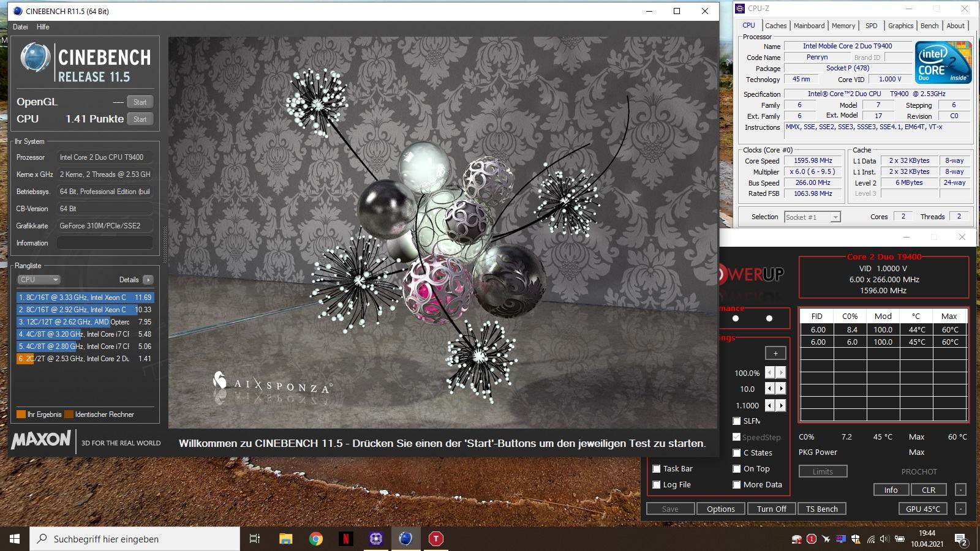Viewport: 980px width, 551px height.
Task: Open Netflix app from the taskbar
Action: tap(345, 539)
